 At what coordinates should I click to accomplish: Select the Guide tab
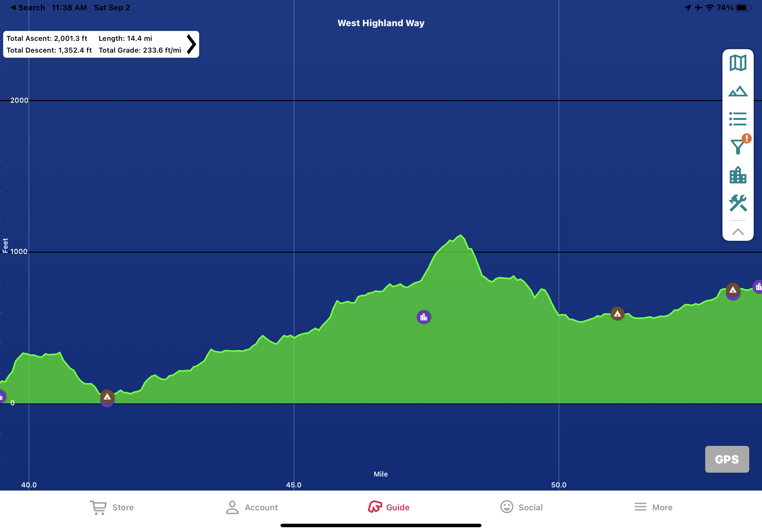[x=388, y=507]
